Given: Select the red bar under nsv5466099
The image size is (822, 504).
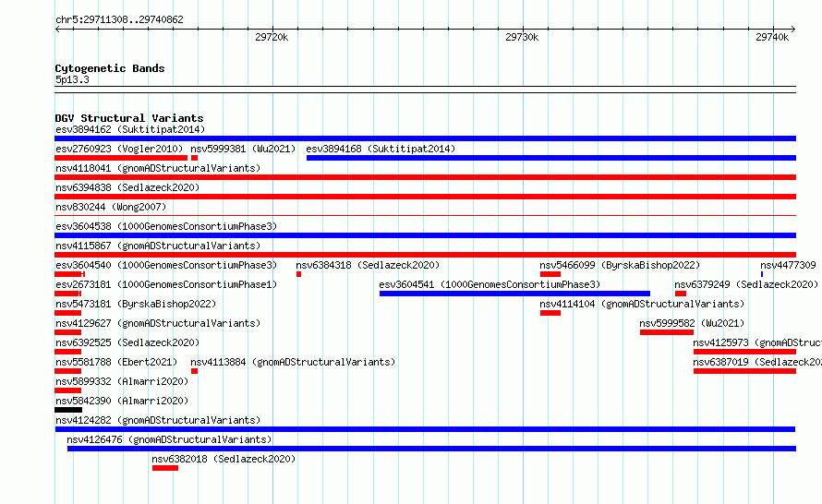Looking at the screenshot, I should pyautogui.click(x=550, y=274).
